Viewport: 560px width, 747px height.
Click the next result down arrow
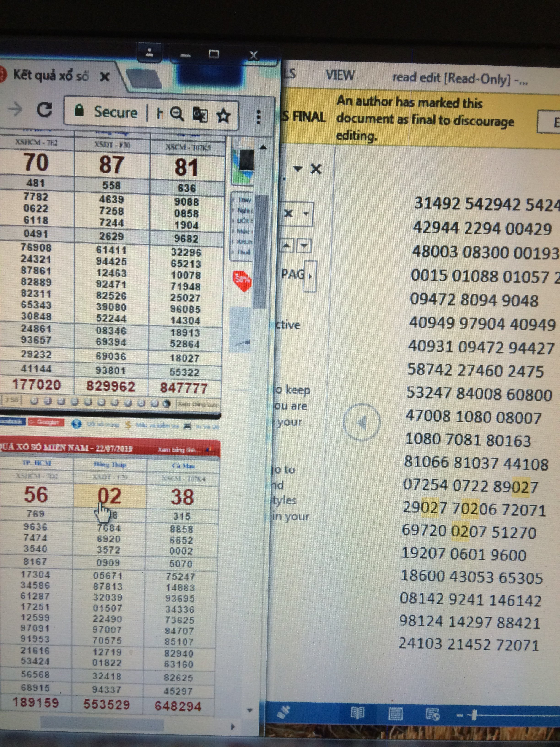coord(304,246)
